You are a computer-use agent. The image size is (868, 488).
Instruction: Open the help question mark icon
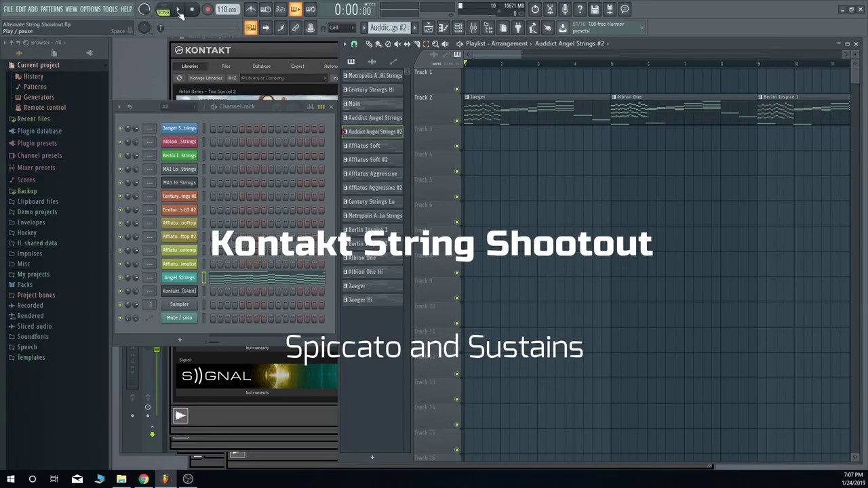pos(580,9)
